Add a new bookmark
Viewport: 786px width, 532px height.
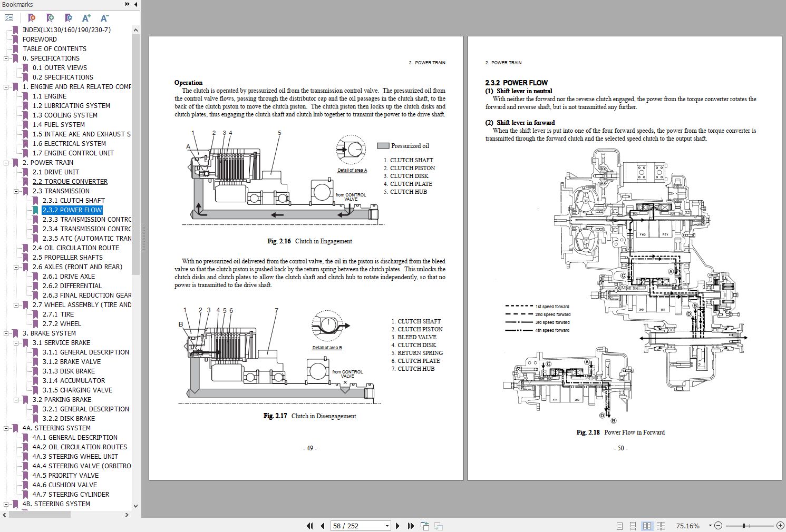pyautogui.click(x=50, y=17)
